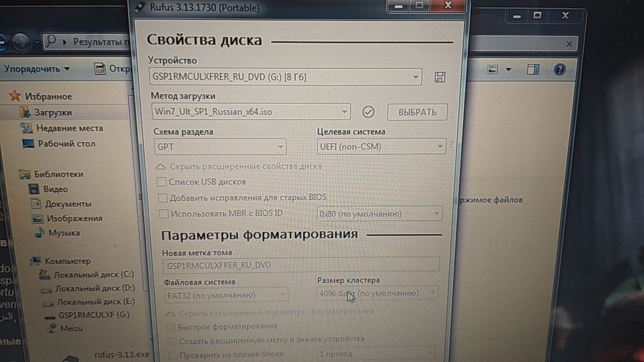Screen dimensions: 644x362
Task: Open the 1 проход dropdown
Action: (x=376, y=354)
